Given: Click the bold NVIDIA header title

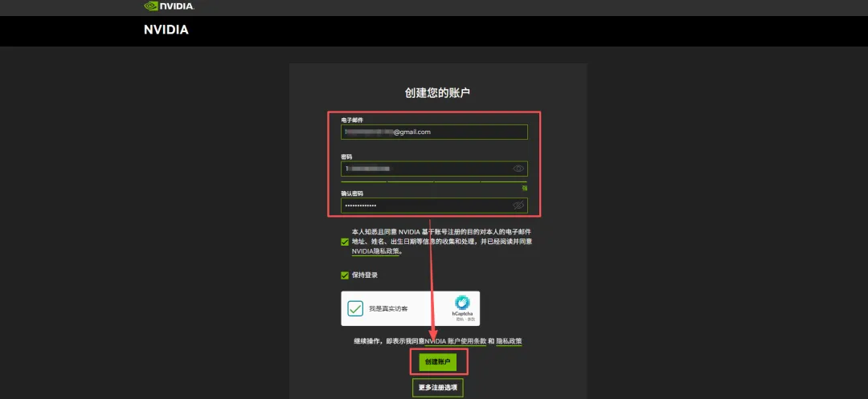Looking at the screenshot, I should click(166, 30).
